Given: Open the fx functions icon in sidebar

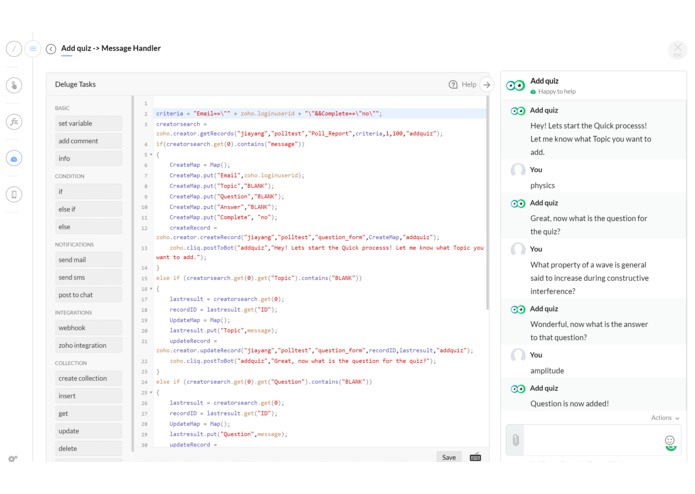Looking at the screenshot, I should coord(14,121).
